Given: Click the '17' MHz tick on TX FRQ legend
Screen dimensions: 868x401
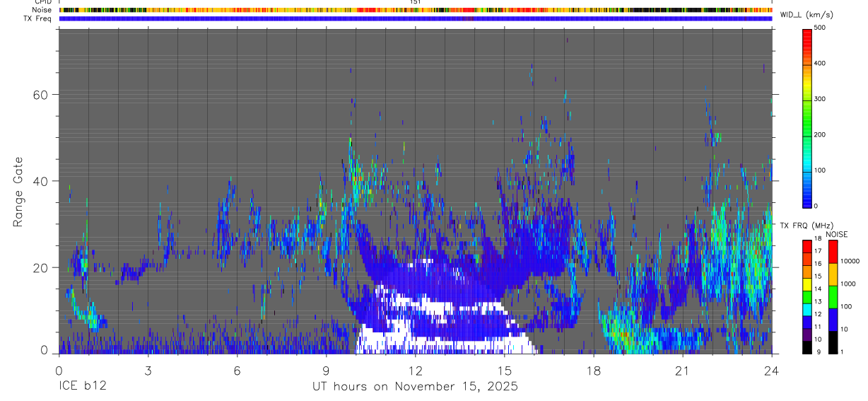Looking at the screenshot, I should 818,251.
